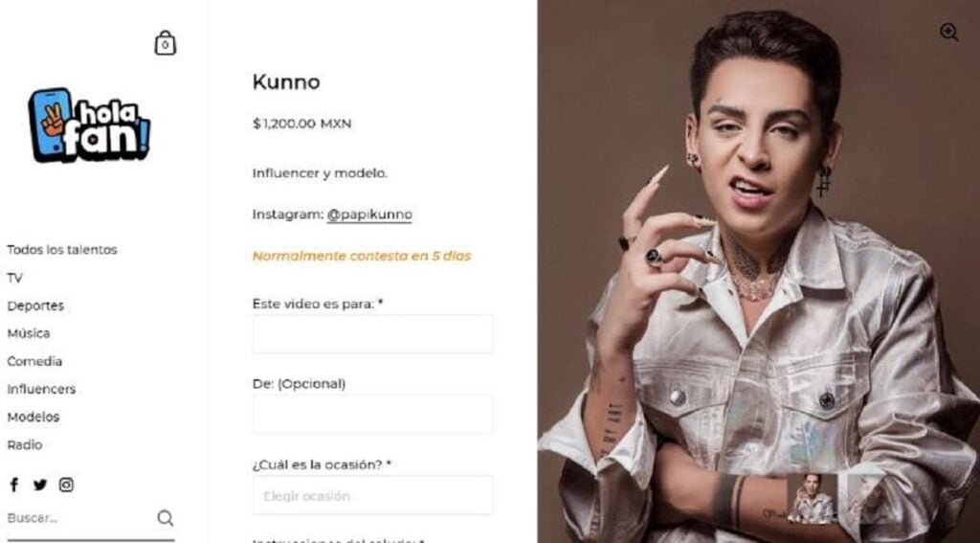
Task: Go to the Deportes category
Action: tap(35, 305)
